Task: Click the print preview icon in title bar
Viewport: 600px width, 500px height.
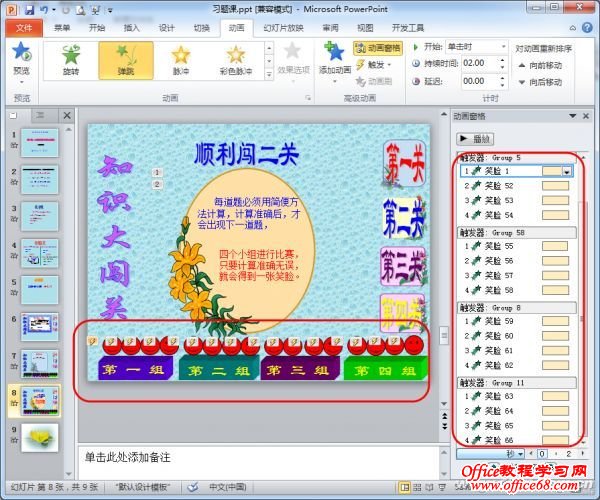Action: pos(80,10)
